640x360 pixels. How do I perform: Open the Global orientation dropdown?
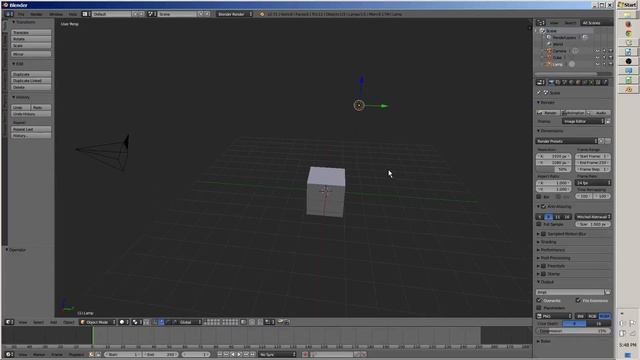190,322
